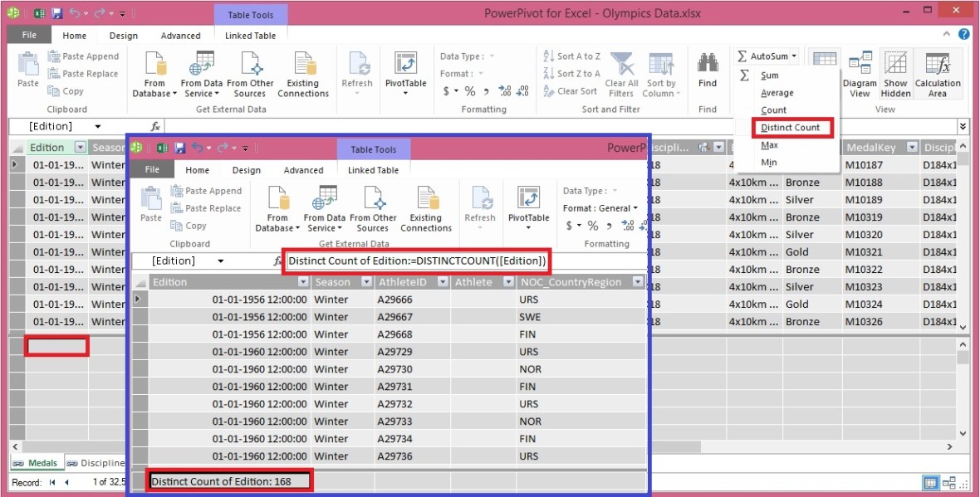Toggle grid view in the status bar
980x497 pixels.
tap(929, 482)
